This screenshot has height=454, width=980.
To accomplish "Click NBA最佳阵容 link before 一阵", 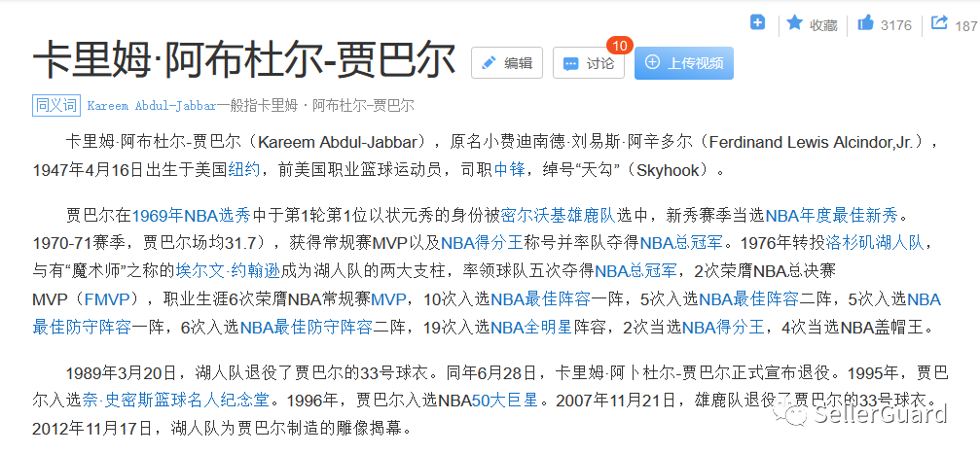I will click(x=541, y=299).
